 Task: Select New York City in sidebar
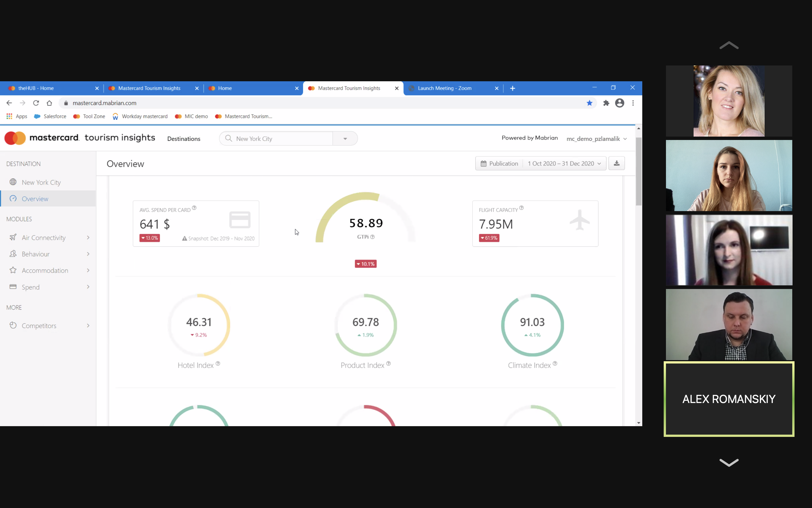click(48, 182)
